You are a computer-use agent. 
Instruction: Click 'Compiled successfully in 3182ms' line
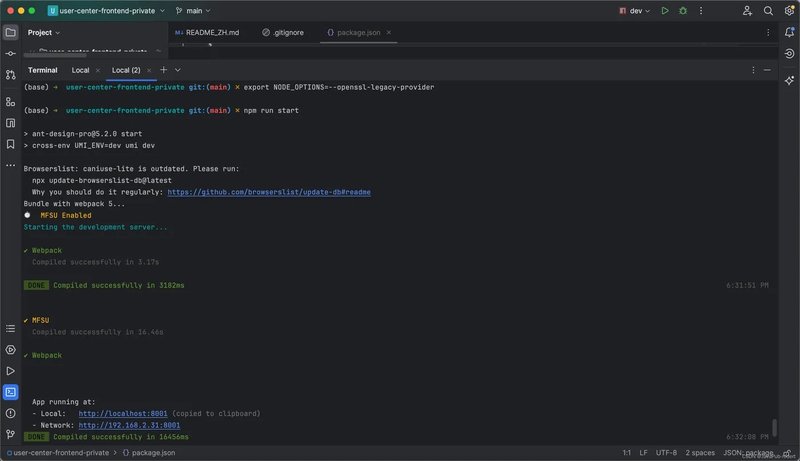119,286
